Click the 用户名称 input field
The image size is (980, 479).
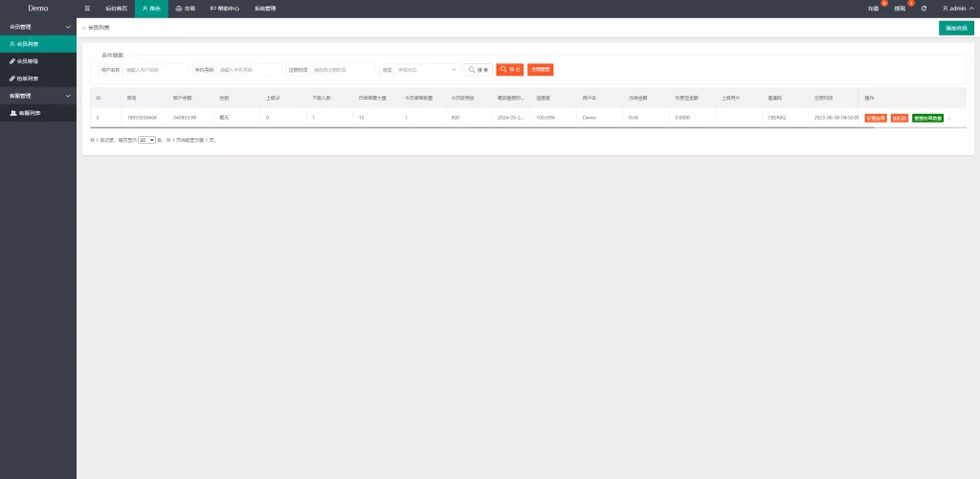(x=155, y=69)
